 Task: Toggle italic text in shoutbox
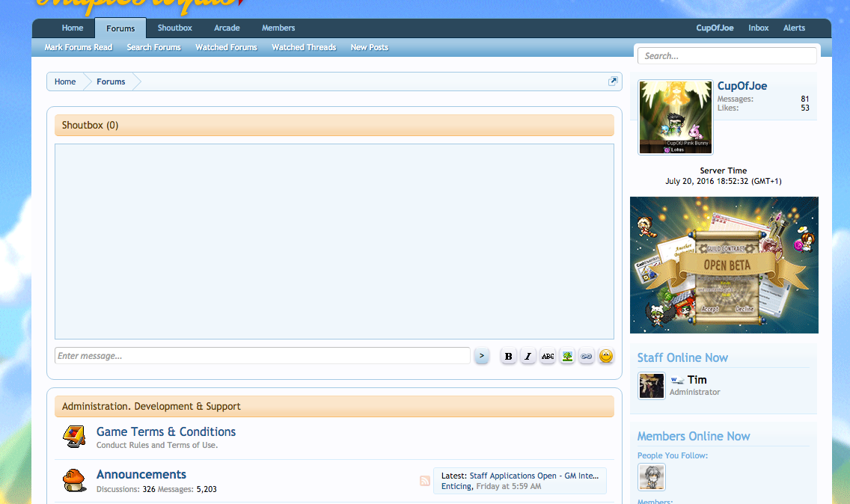click(x=528, y=357)
